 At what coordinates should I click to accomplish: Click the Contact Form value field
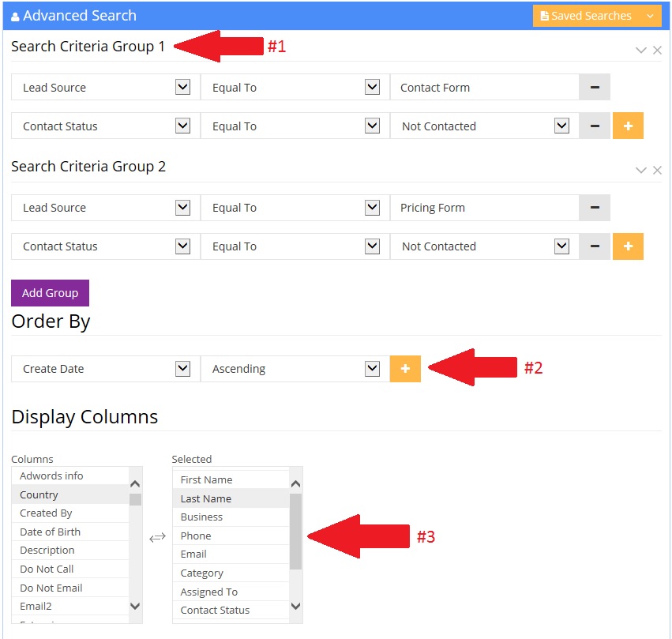(484, 88)
